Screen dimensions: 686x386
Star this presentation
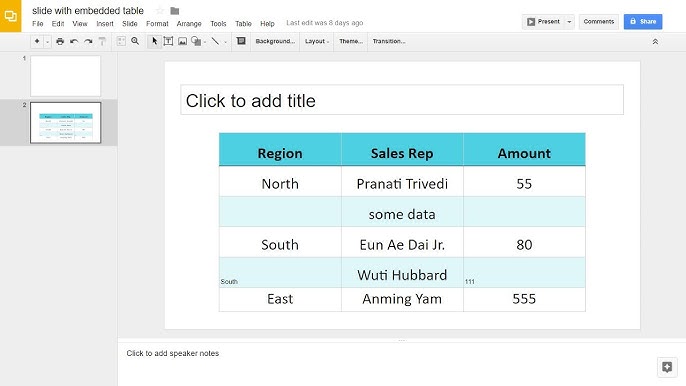160,11
